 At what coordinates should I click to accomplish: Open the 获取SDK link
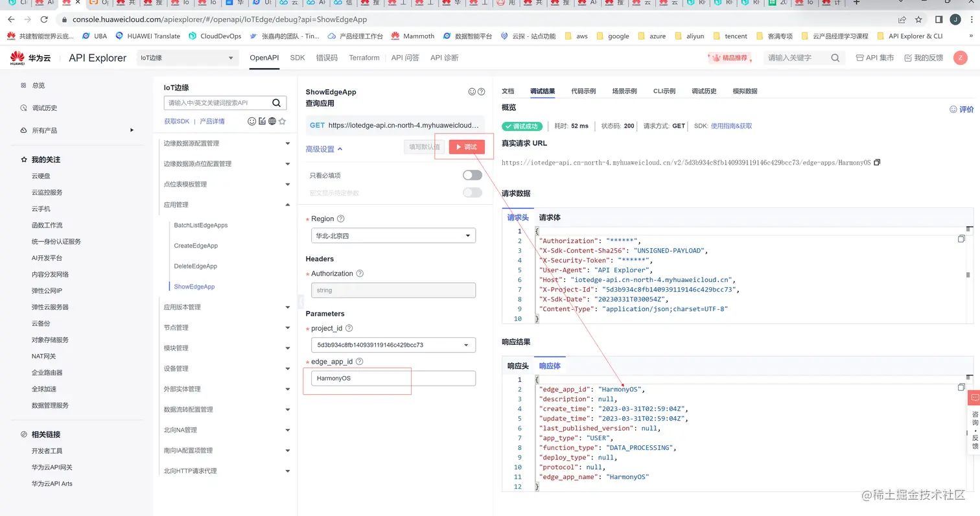tap(176, 121)
